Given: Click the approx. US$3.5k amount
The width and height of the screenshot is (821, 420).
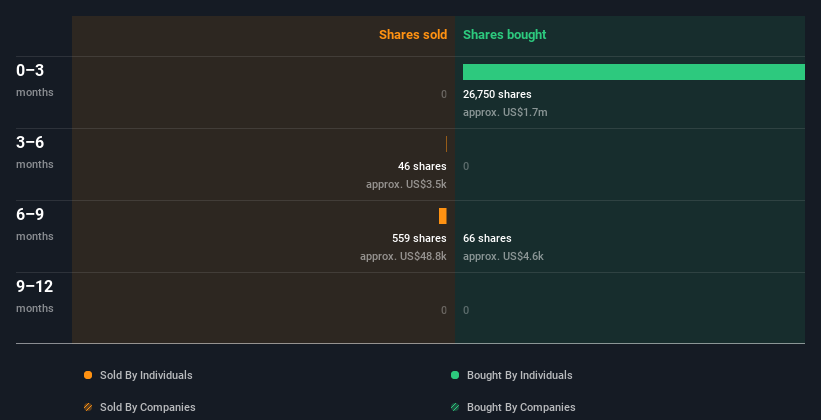Looking at the screenshot, I should (406, 184).
